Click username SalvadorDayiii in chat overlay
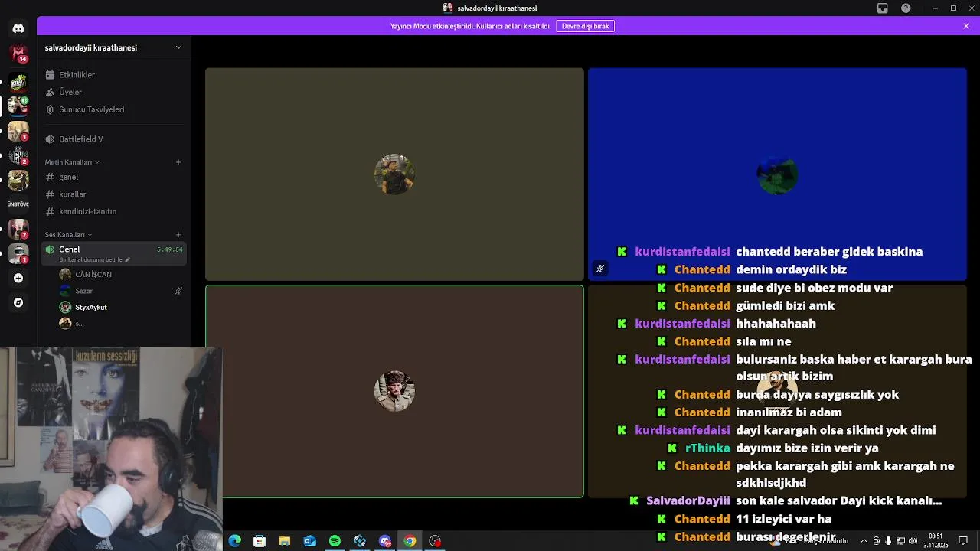Viewport: 980px width, 551px height. coord(688,500)
